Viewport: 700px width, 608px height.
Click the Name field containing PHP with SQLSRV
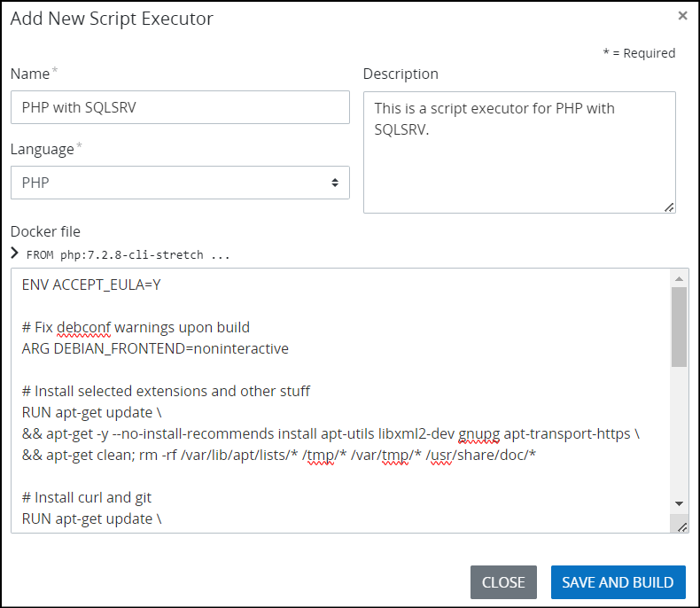point(180,107)
